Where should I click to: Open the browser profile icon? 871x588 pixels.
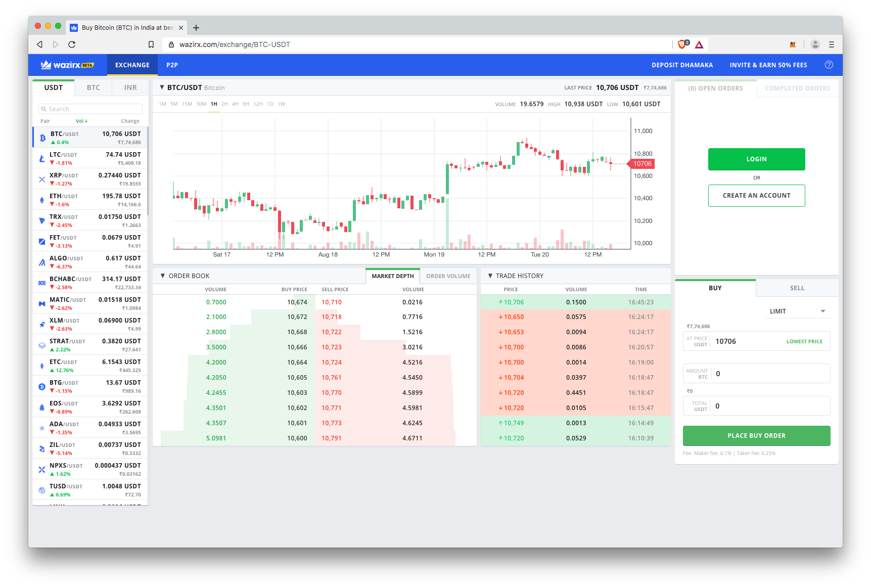tap(815, 44)
